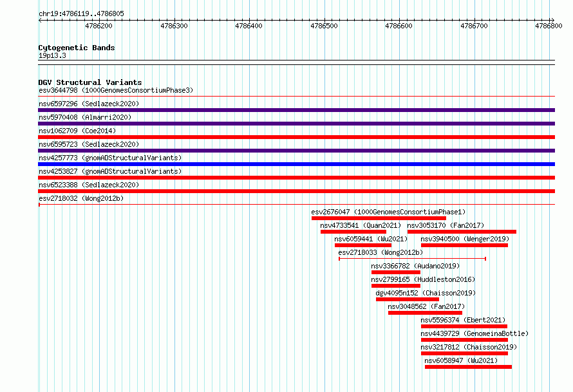Click the 4786200 ruler position
Screen dimensions: 573x392
click(x=99, y=26)
